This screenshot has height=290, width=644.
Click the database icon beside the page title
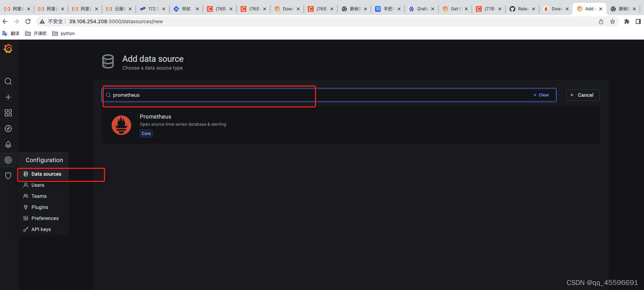108,61
